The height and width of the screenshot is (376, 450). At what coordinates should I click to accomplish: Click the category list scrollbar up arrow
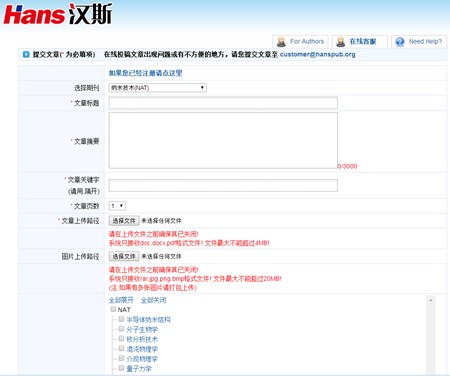pyautogui.click(x=430, y=300)
